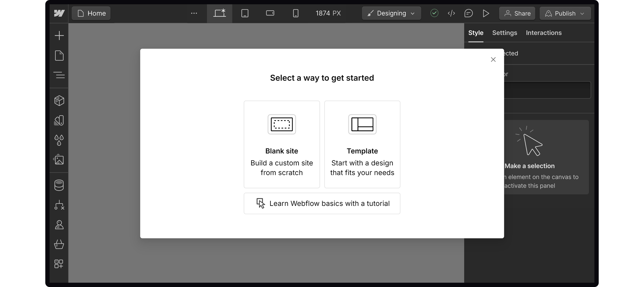Viewport: 644px width, 287px height.
Task: Open the Style selectors droplets panel
Action: 59,140
